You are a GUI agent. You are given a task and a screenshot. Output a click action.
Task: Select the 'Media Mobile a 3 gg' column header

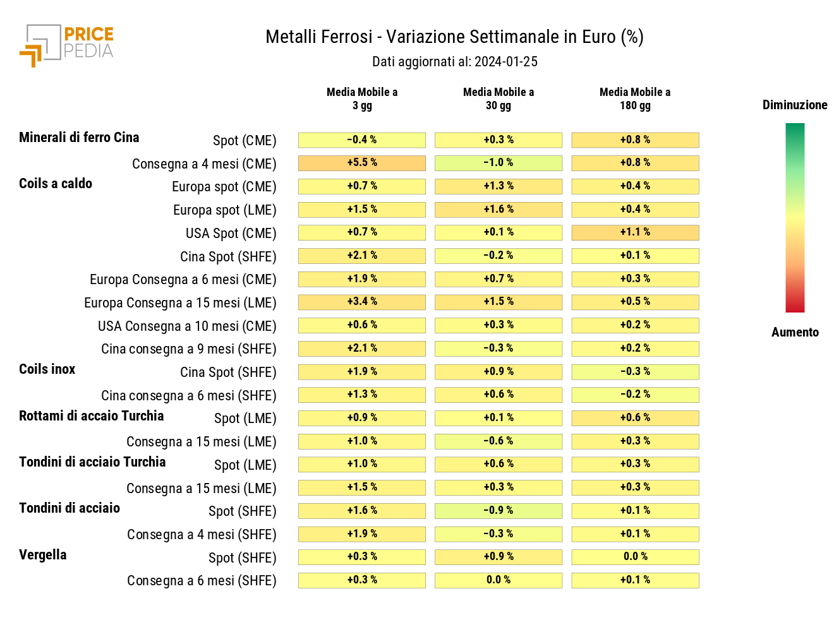pyautogui.click(x=362, y=98)
